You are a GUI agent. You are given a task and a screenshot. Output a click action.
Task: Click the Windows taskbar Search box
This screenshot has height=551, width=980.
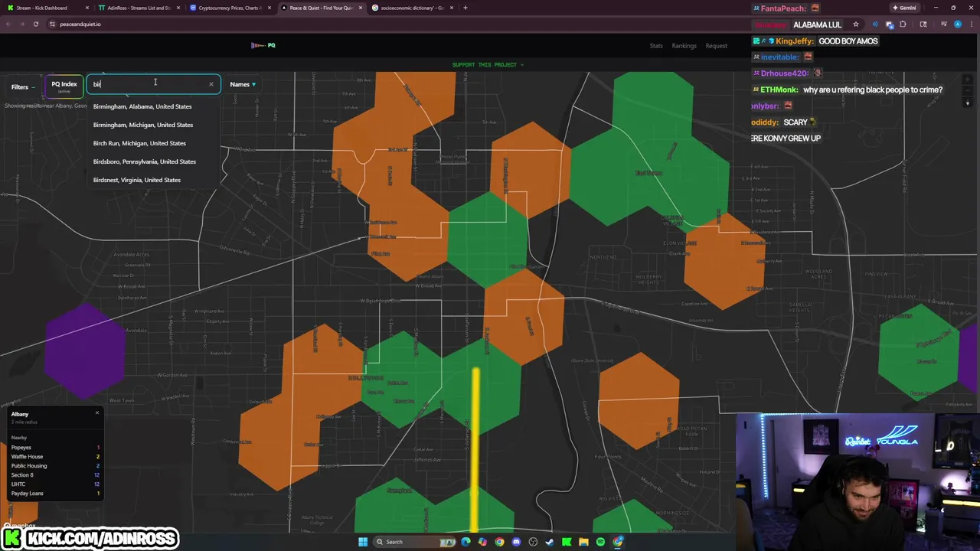coord(416,542)
